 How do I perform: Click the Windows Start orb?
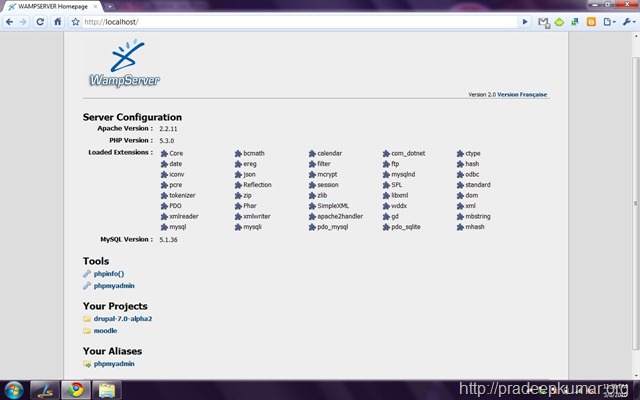coord(14,390)
